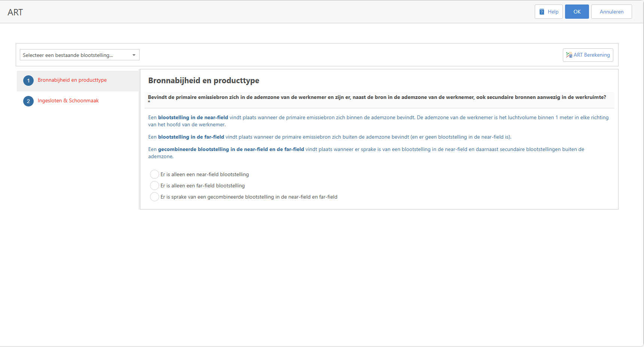The width and height of the screenshot is (644, 347).
Task: Select 'Er is alleen een far-field blootstelling' radio
Action: (x=155, y=185)
